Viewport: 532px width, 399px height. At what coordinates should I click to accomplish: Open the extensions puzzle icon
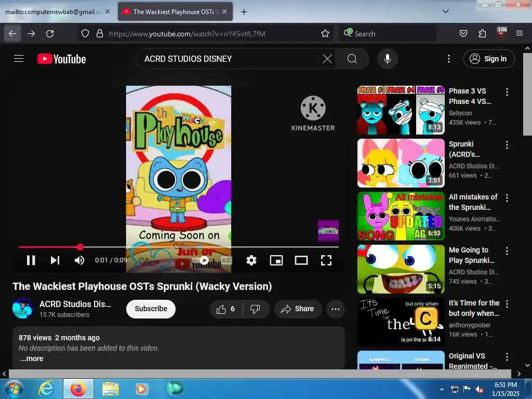[x=482, y=34]
